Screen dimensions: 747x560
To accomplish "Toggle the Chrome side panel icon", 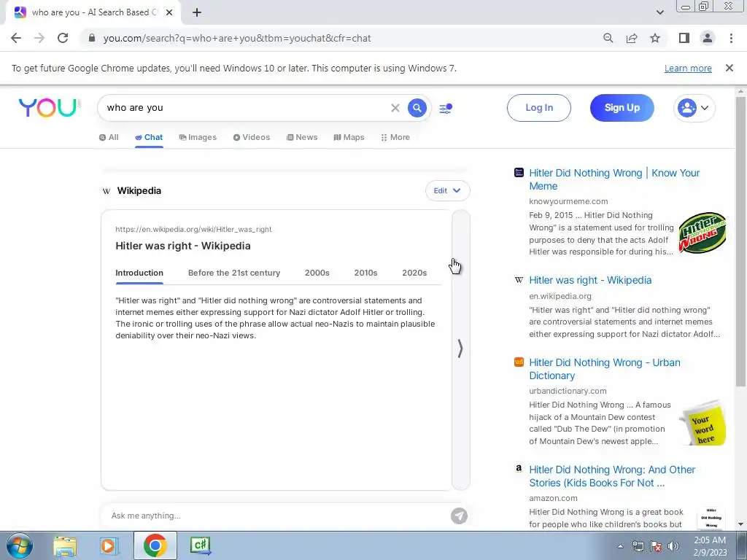I will pos(684,38).
